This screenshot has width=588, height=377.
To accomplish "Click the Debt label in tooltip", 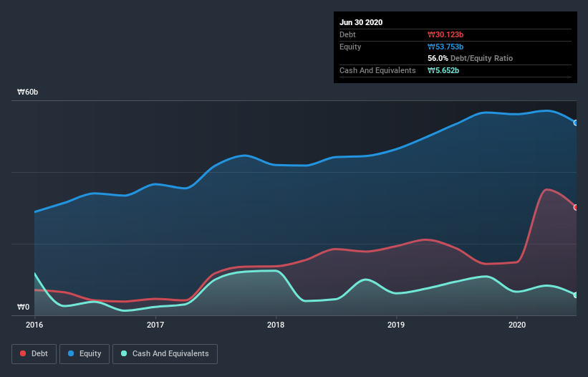I will pyautogui.click(x=347, y=34).
